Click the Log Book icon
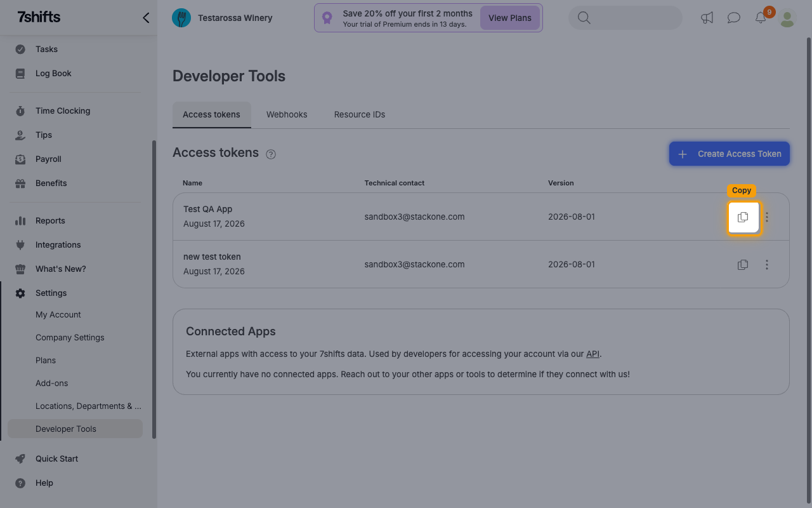Image resolution: width=812 pixels, height=508 pixels. point(20,73)
